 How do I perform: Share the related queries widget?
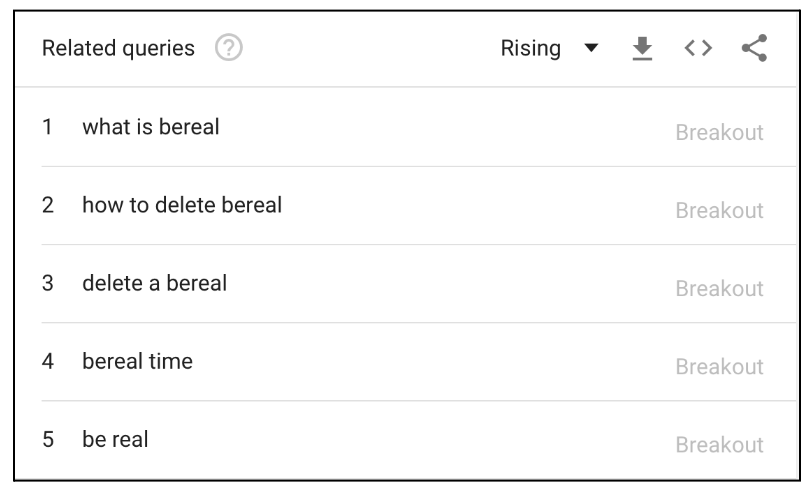point(755,48)
